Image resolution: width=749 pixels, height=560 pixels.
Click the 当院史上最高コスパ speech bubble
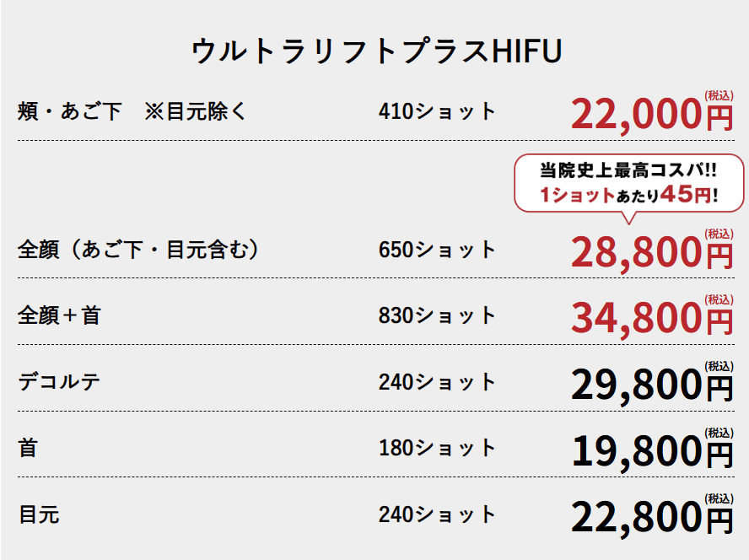(628, 184)
